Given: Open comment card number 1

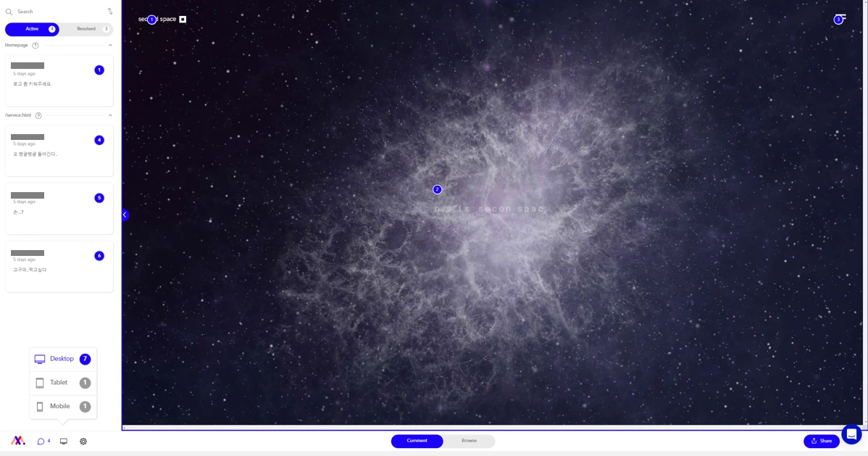Looking at the screenshot, I should coord(59,80).
